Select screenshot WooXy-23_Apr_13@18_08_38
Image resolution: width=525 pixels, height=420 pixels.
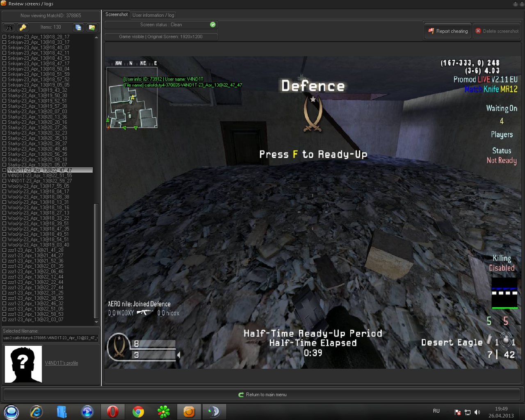click(38, 197)
